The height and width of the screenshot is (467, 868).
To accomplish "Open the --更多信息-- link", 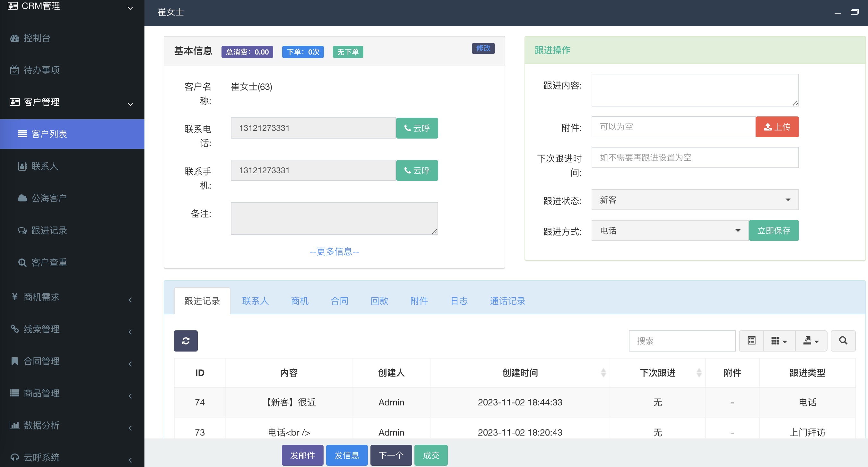I will [334, 251].
